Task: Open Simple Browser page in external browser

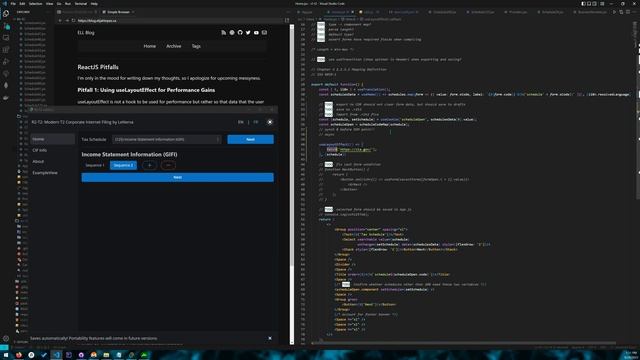Action: click(x=287, y=20)
